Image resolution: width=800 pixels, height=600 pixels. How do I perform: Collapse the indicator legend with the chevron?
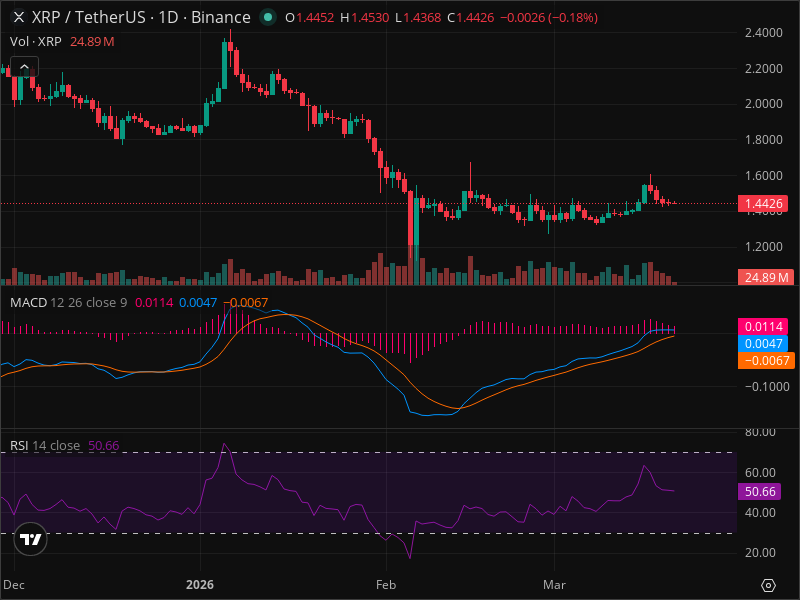[24, 67]
